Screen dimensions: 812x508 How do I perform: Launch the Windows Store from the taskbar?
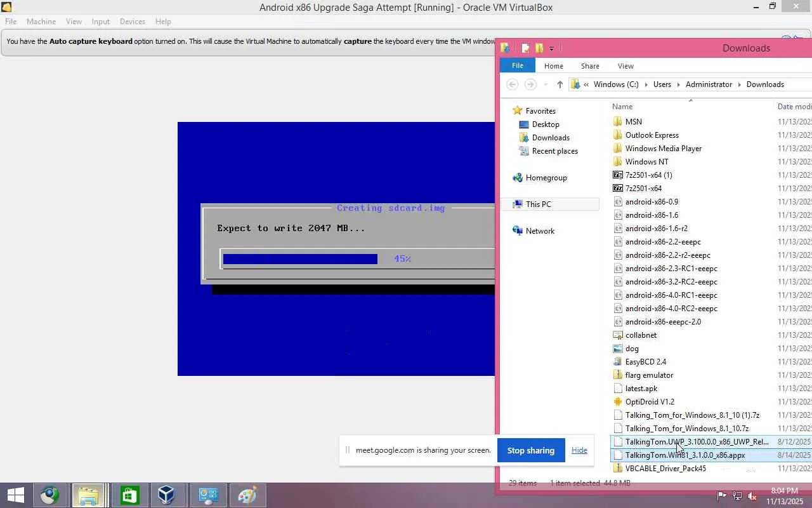[x=129, y=495]
